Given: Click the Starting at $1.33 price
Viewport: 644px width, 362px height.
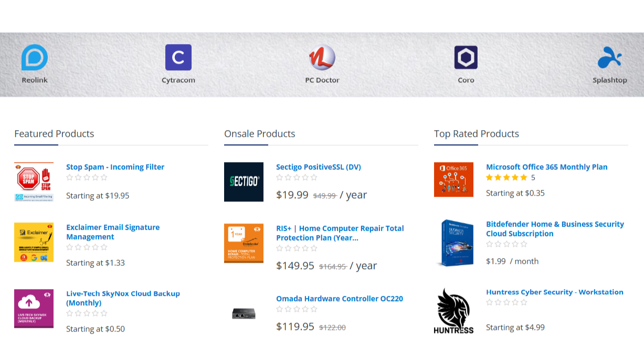Looking at the screenshot, I should [x=96, y=263].
